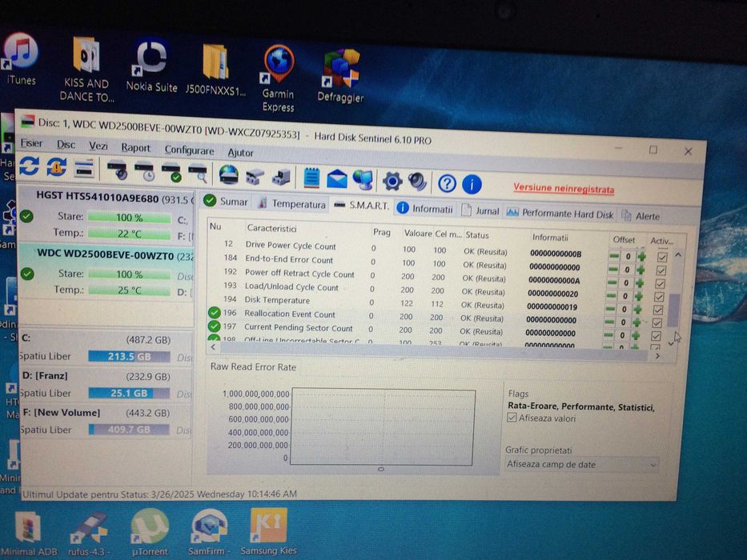Increase offset for End-to-End Error Count
This screenshot has width=747, height=560.
(641, 270)
